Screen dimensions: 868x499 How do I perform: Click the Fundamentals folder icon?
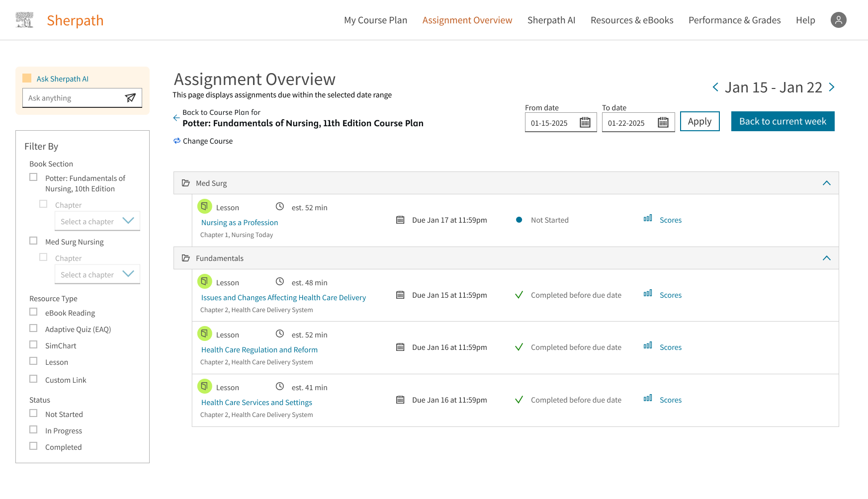tap(186, 258)
